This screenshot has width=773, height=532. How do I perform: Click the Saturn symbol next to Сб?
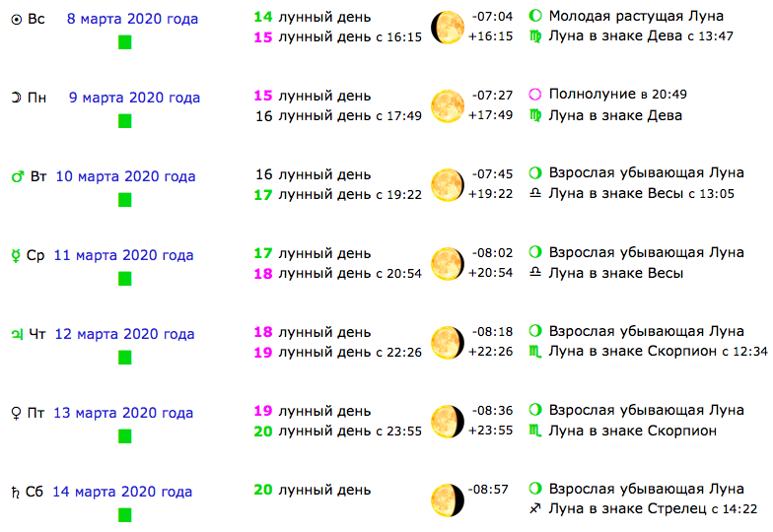click(x=16, y=492)
